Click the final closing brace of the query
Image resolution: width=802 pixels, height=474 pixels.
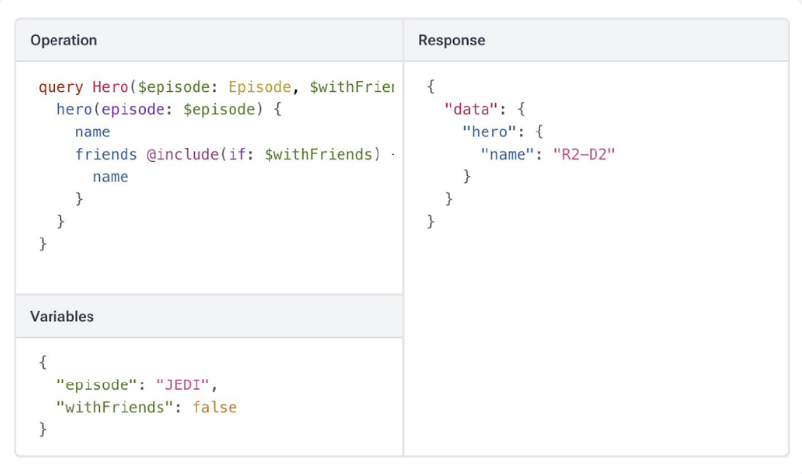tap(43, 242)
